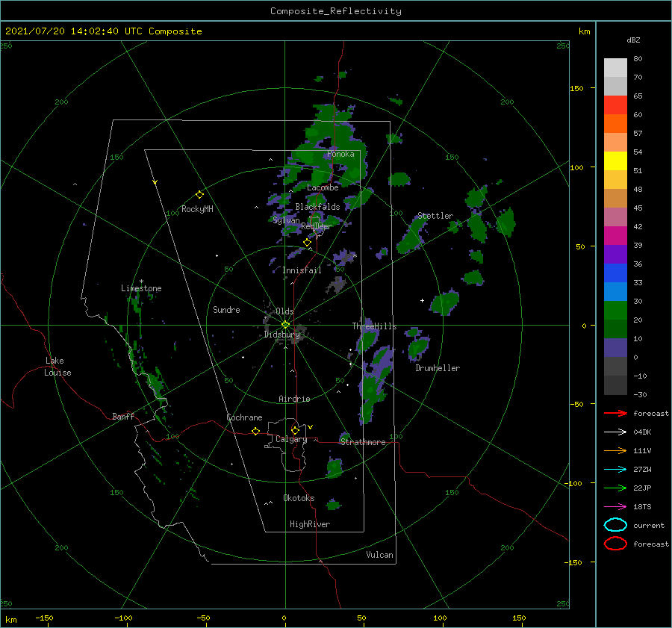
Task: Select the red 65 dBZ color swatch
Action: [615, 105]
